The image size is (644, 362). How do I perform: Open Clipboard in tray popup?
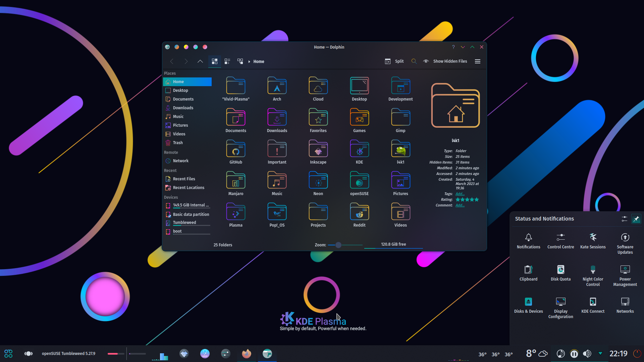[529, 274]
